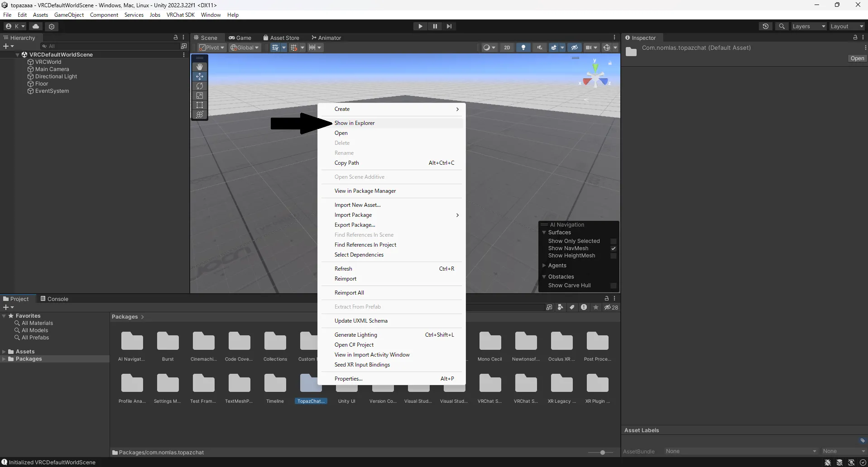Select the Scale tool in Scene
The width and height of the screenshot is (868, 467).
click(x=200, y=95)
